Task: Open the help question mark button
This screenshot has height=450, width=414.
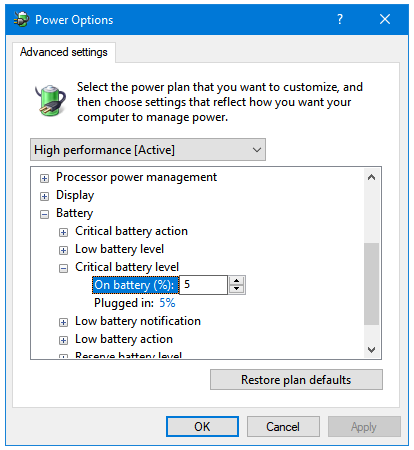Action: [x=340, y=19]
